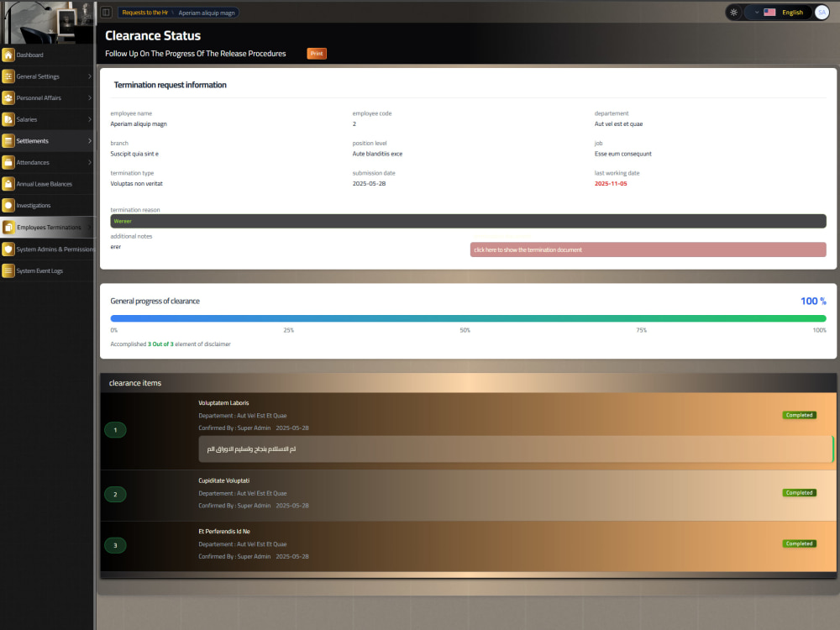Open the Dashboard menu item
840x630 pixels.
(47, 55)
